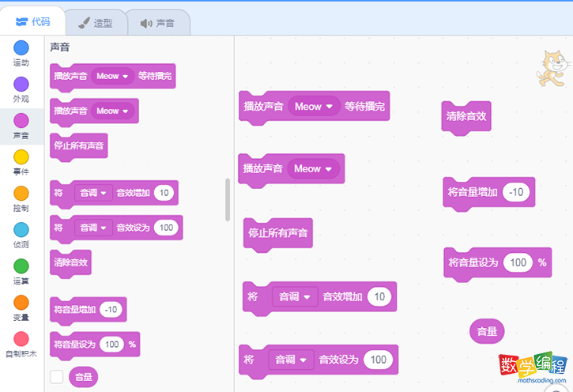Open Meow dropdown in workspace 播放声音 block

(x=313, y=168)
